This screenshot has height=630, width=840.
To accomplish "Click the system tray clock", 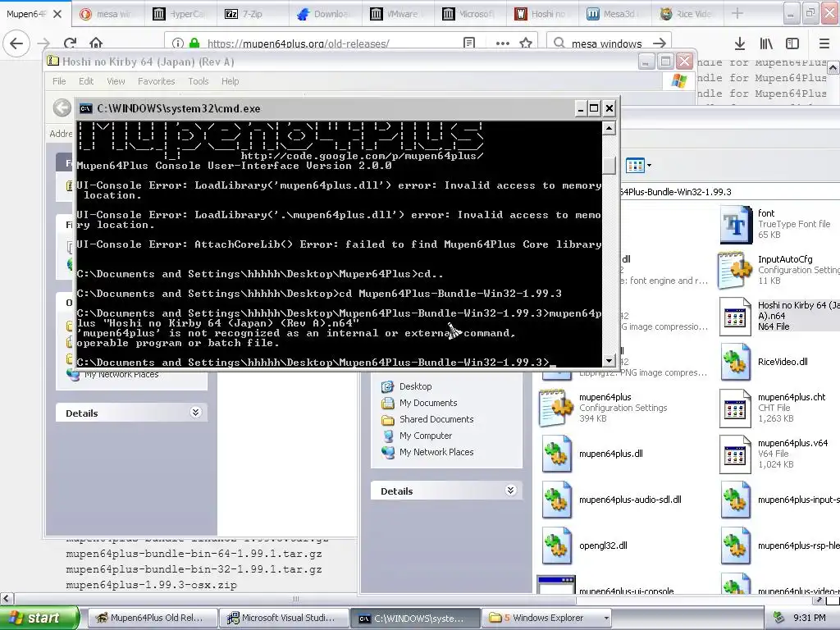I will (809, 618).
